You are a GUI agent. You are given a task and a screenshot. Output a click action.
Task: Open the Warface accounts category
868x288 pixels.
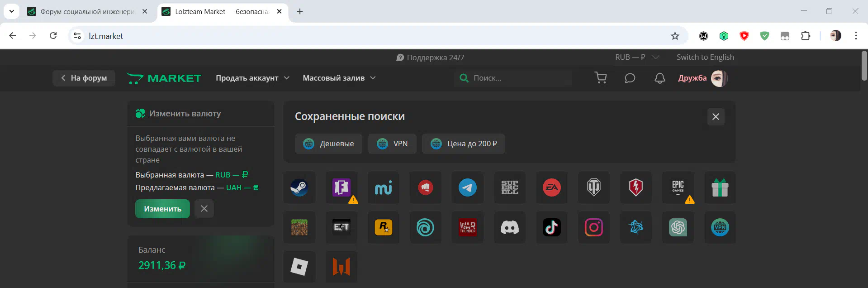[342, 267]
